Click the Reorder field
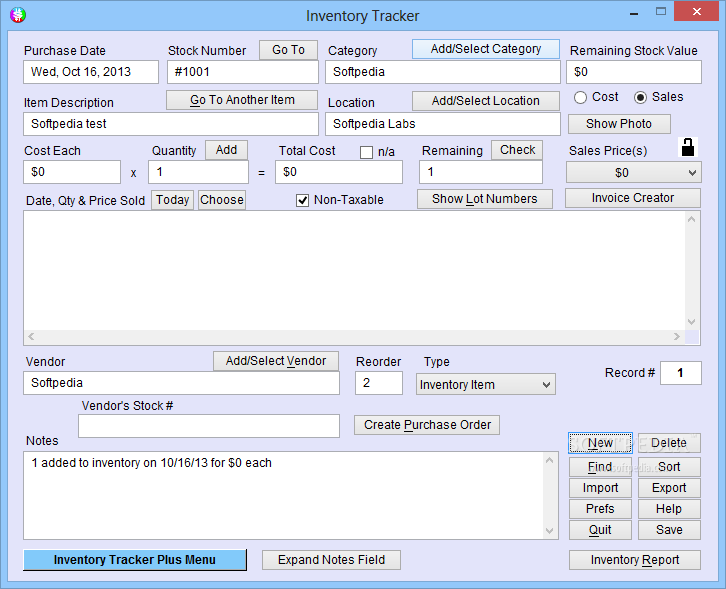Screen dimensions: 726x589 click(x=379, y=383)
